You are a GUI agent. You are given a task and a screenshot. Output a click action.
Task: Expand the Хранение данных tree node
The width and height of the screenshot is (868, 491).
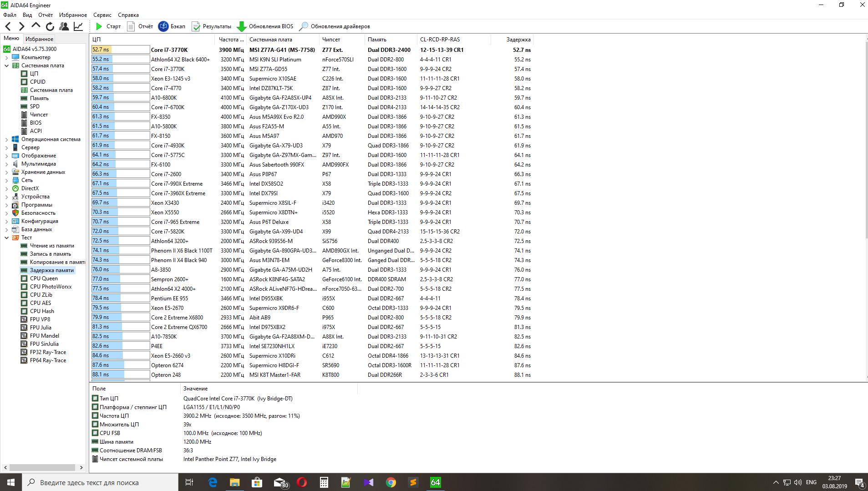[x=7, y=172]
